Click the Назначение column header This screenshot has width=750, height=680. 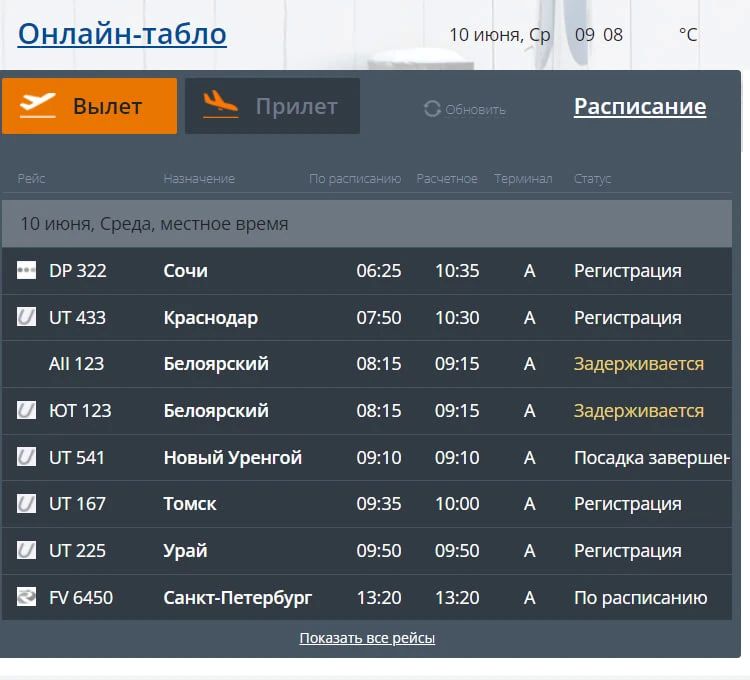(199, 178)
